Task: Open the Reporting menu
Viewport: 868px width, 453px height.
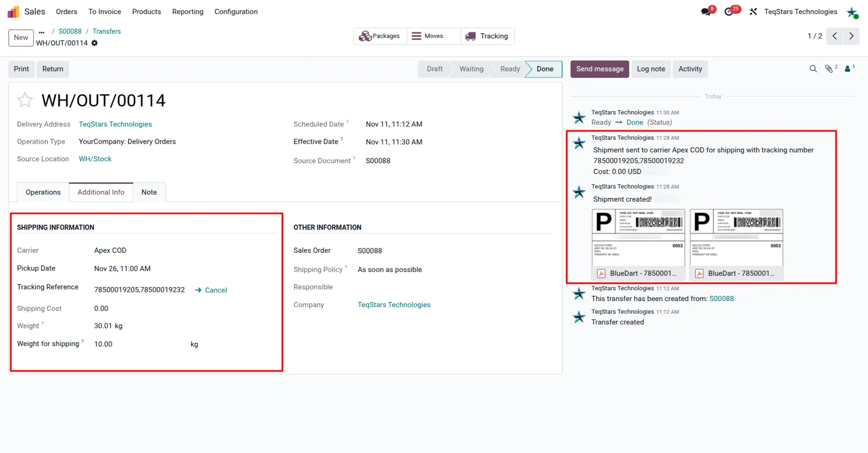Action: click(x=188, y=11)
